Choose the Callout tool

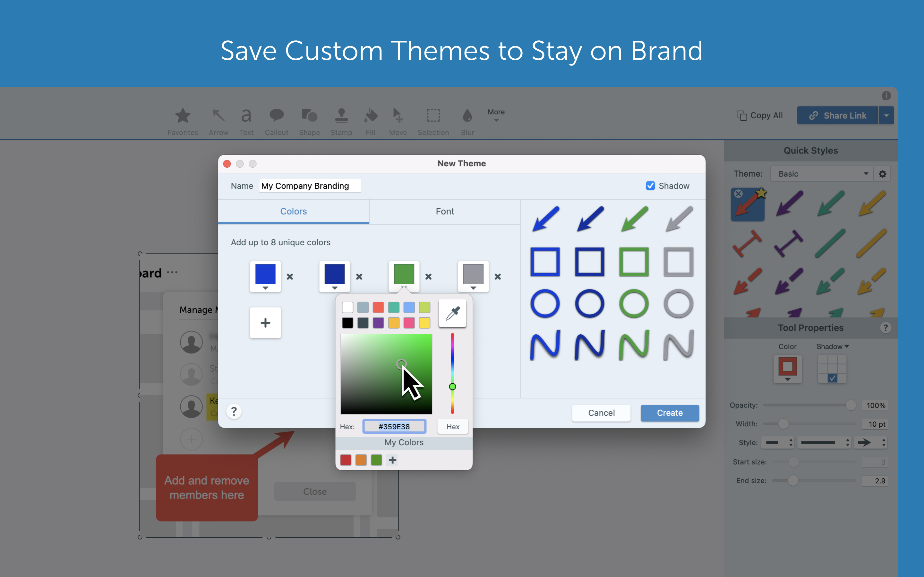click(x=277, y=121)
